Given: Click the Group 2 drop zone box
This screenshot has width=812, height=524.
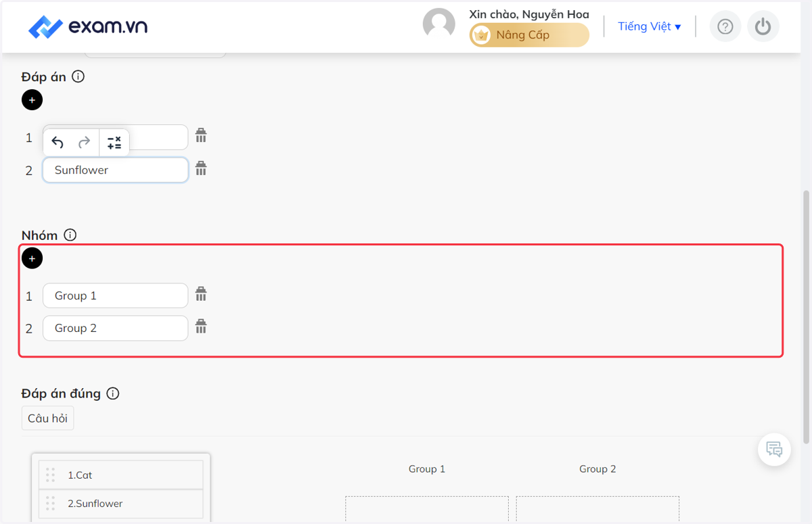Looking at the screenshot, I should click(597, 510).
